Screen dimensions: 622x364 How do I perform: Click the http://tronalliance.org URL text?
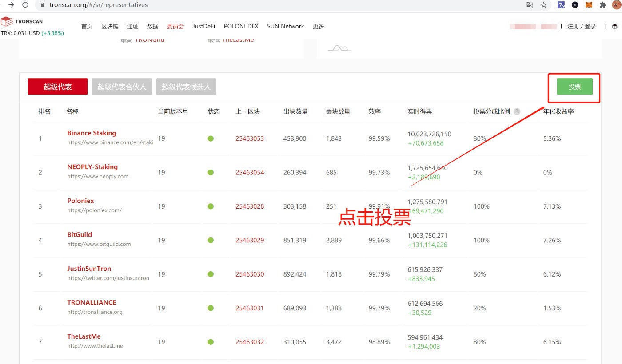[95, 312]
